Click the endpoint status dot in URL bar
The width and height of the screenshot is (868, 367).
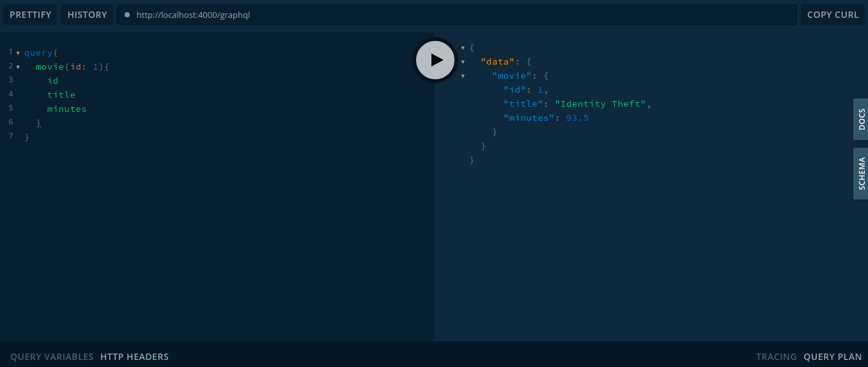point(127,15)
